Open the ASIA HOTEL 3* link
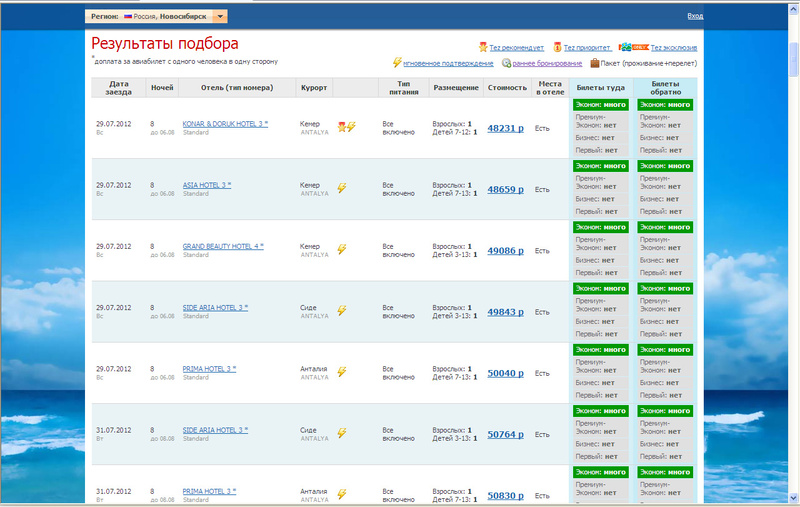 (x=207, y=185)
